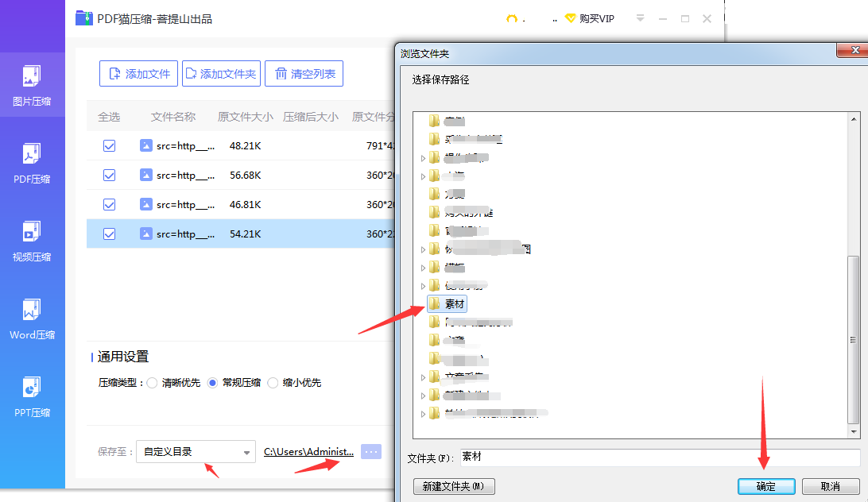This screenshot has height=502, width=868.
Task: Open the C:\Users\Administ... path link
Action: [x=308, y=452]
